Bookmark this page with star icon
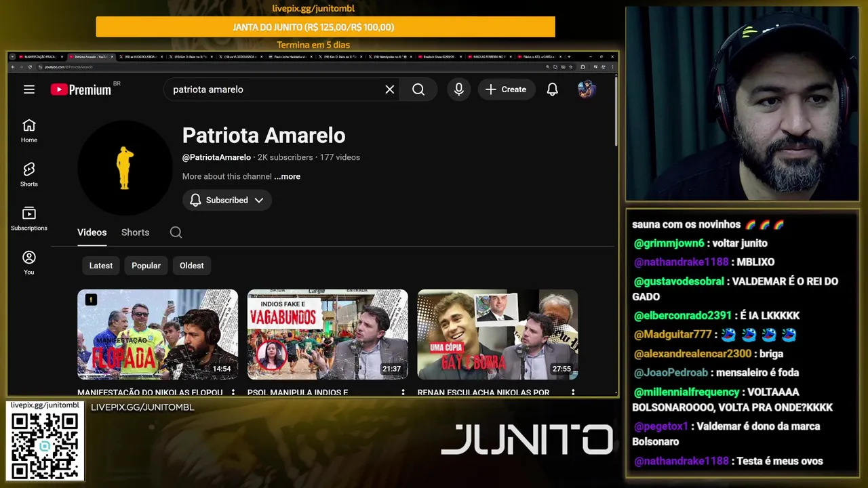Screen dimensions: 868x488 [x=571, y=67]
